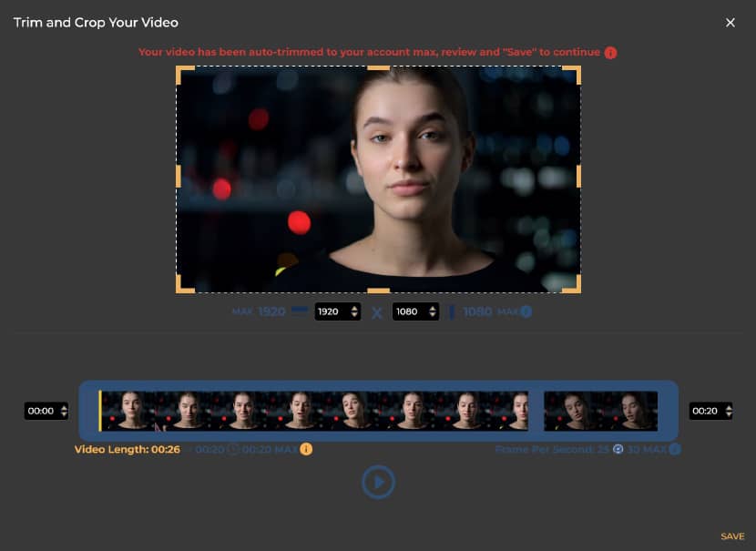This screenshot has width=756, height=551.
Task: Click the width 1920 stepper arrows
Action: point(354,311)
